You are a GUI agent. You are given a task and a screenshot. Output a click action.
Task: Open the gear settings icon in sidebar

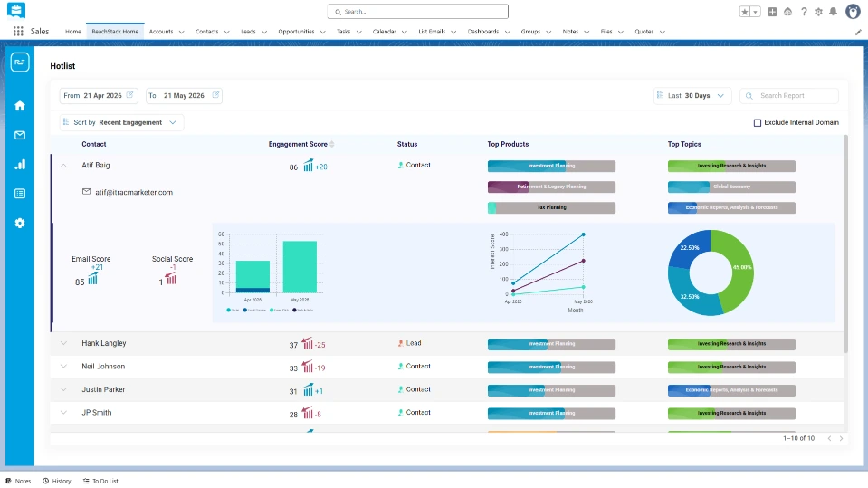coord(20,224)
